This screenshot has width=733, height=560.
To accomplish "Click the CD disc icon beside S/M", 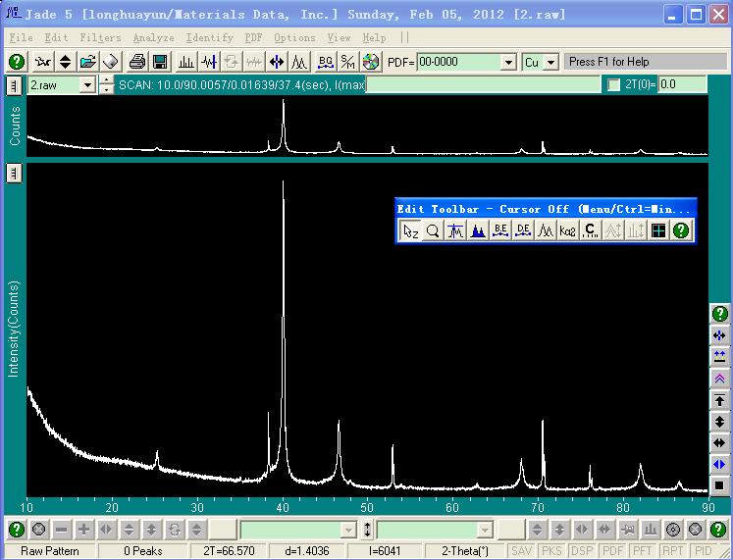I will (371, 62).
